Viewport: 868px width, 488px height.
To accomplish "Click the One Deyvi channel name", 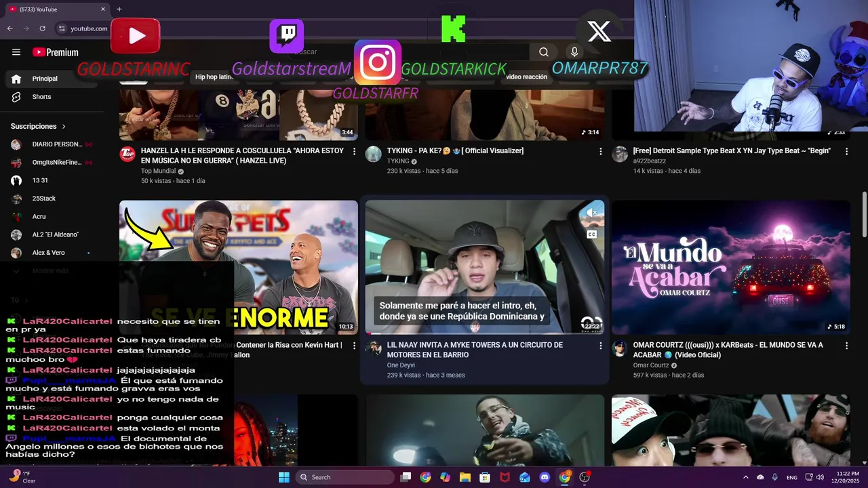I will pyautogui.click(x=401, y=365).
